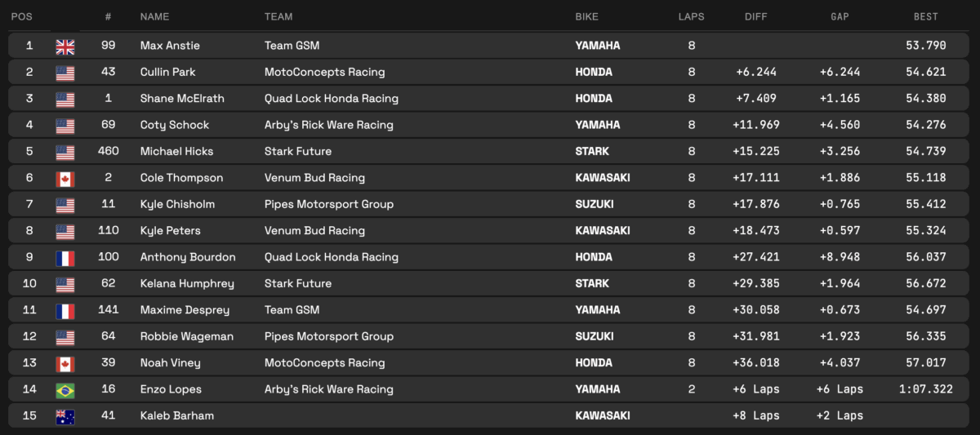980x435 pixels.
Task: Click rider name Shane McElrath
Action: click(x=182, y=99)
